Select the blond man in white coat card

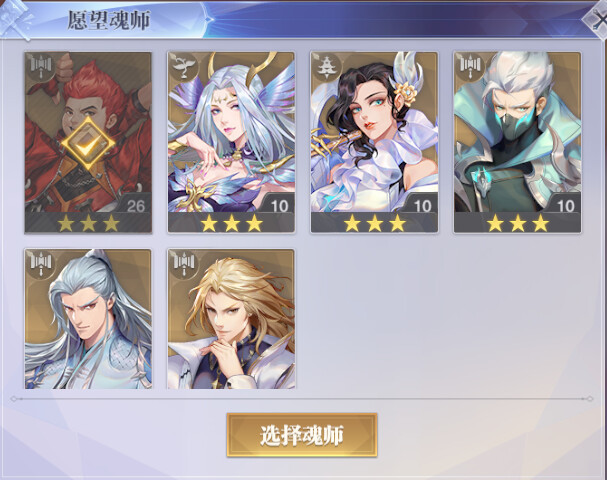[231, 319]
